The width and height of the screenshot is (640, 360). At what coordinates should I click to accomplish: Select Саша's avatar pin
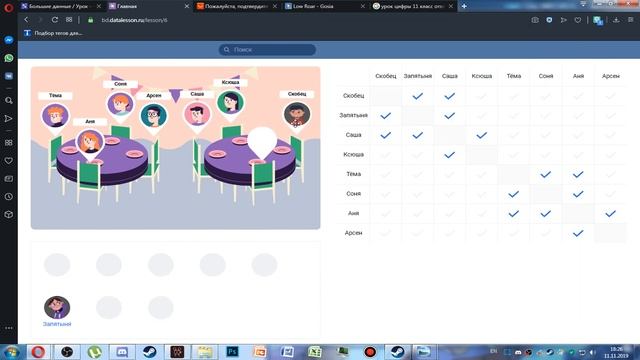pyautogui.click(x=197, y=115)
